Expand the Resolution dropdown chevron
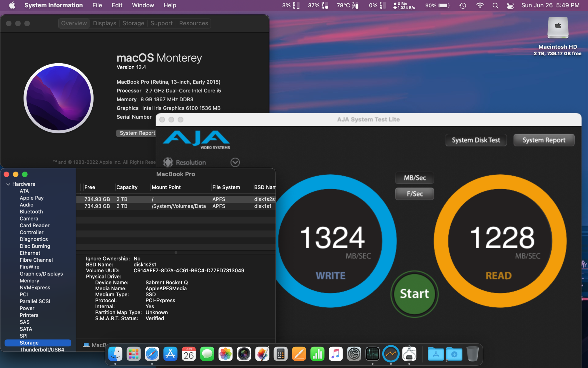588x368 pixels. click(x=235, y=162)
